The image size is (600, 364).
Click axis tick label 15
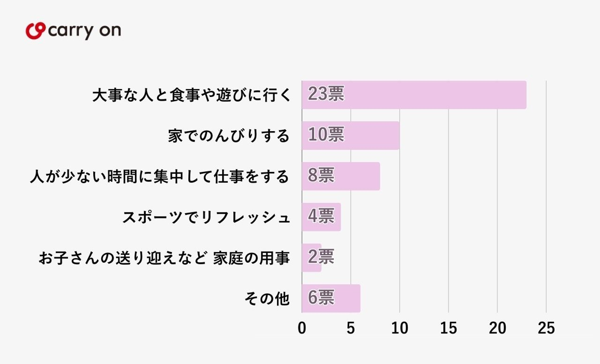click(x=448, y=328)
